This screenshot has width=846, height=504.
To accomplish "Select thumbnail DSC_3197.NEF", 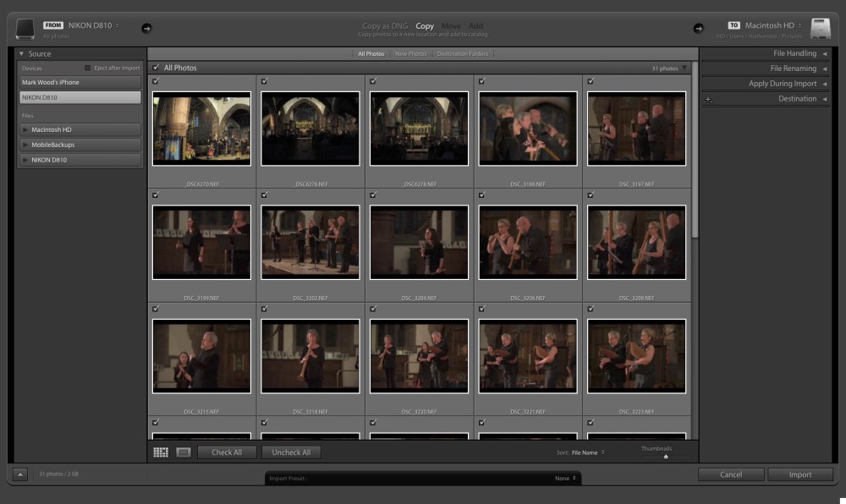I will coord(637,129).
